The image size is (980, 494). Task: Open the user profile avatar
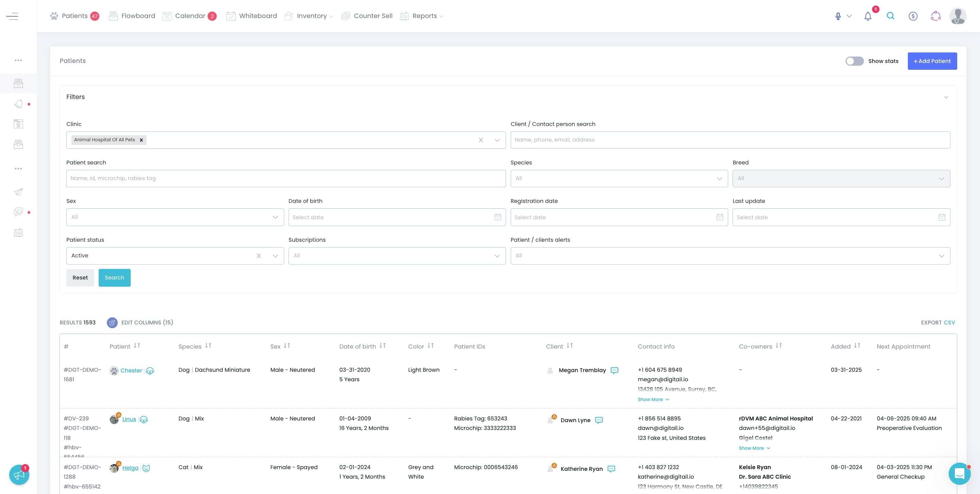tap(958, 16)
